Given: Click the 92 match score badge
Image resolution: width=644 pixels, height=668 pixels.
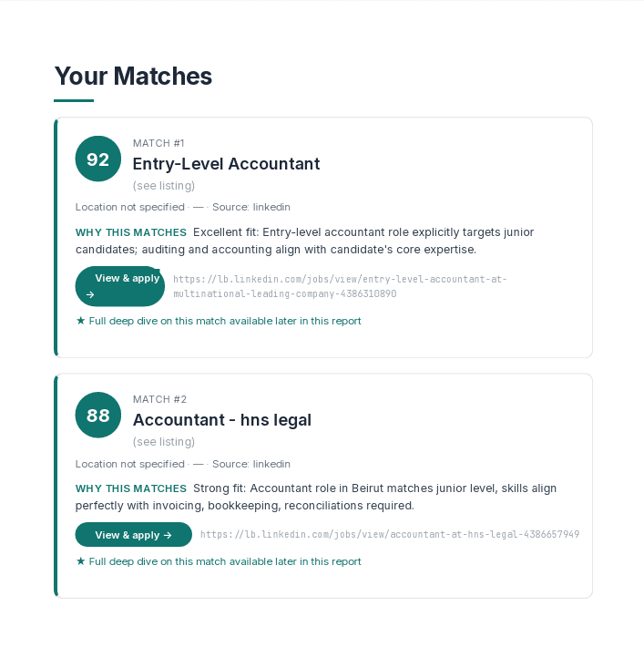Looking at the screenshot, I should coord(98,159).
